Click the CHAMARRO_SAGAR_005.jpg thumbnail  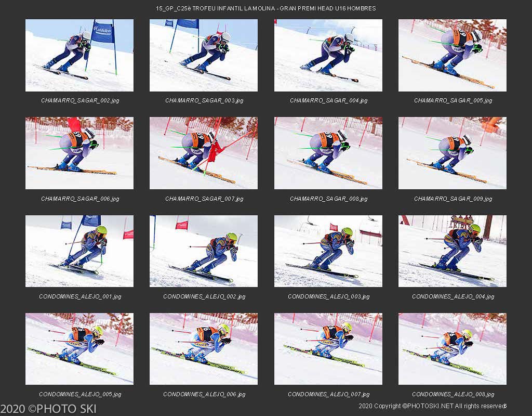(x=453, y=55)
